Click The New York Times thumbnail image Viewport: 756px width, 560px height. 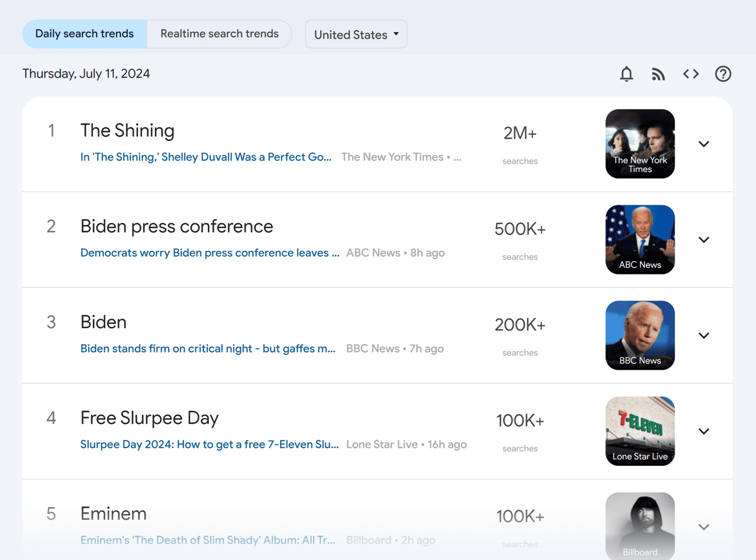(640, 144)
